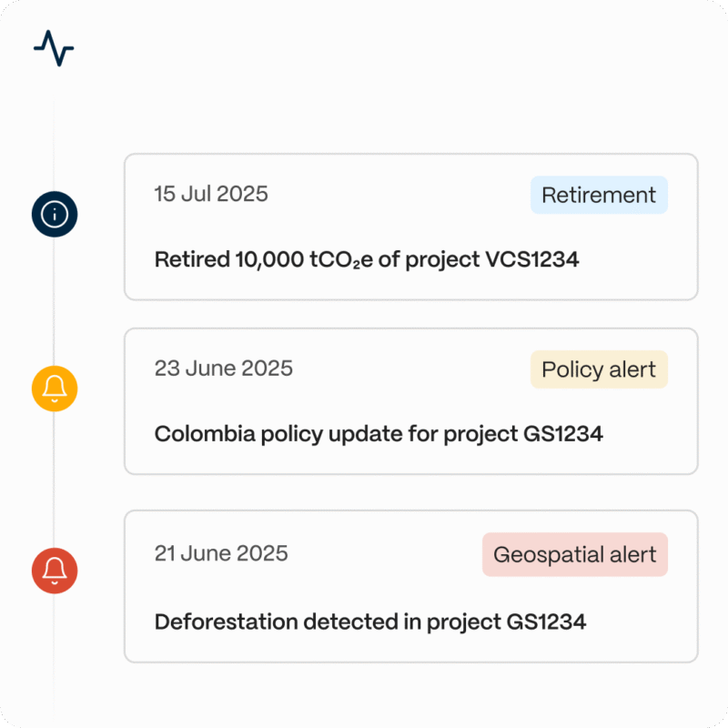Select the Retirement tag badge

click(599, 195)
